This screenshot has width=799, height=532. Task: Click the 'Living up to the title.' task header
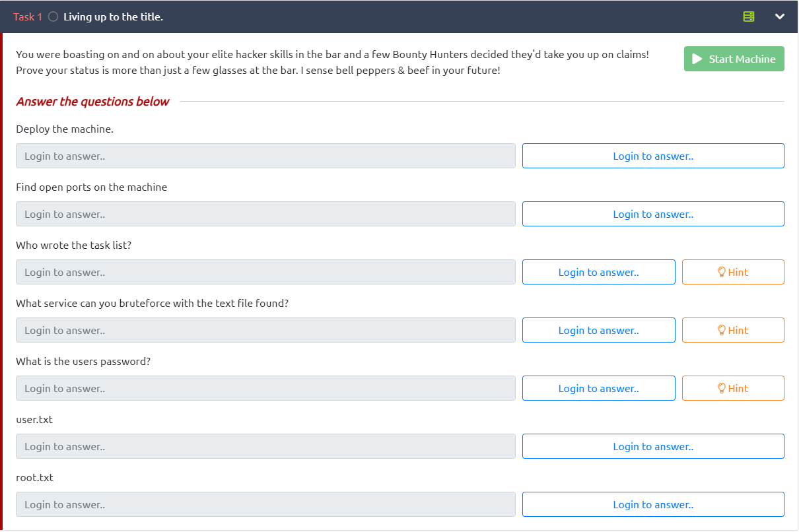pos(113,17)
